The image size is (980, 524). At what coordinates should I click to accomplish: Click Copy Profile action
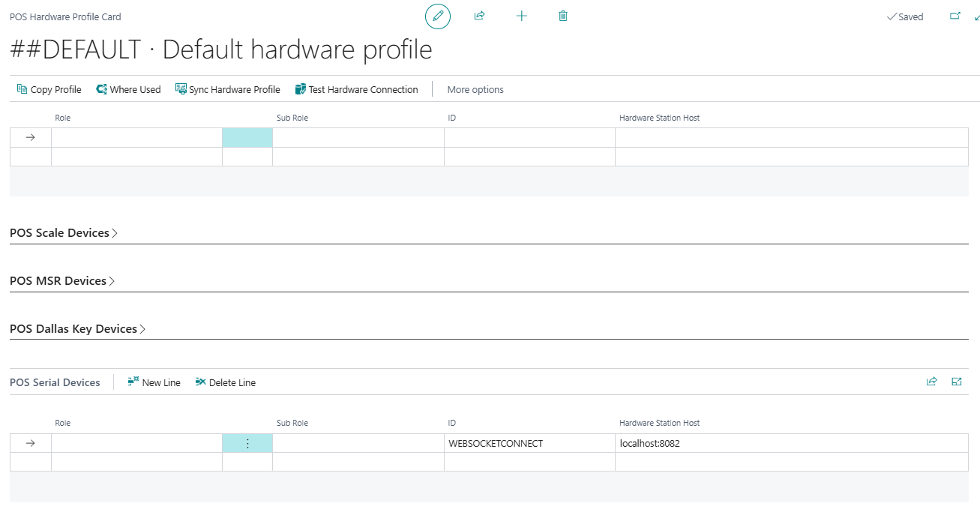49,89
